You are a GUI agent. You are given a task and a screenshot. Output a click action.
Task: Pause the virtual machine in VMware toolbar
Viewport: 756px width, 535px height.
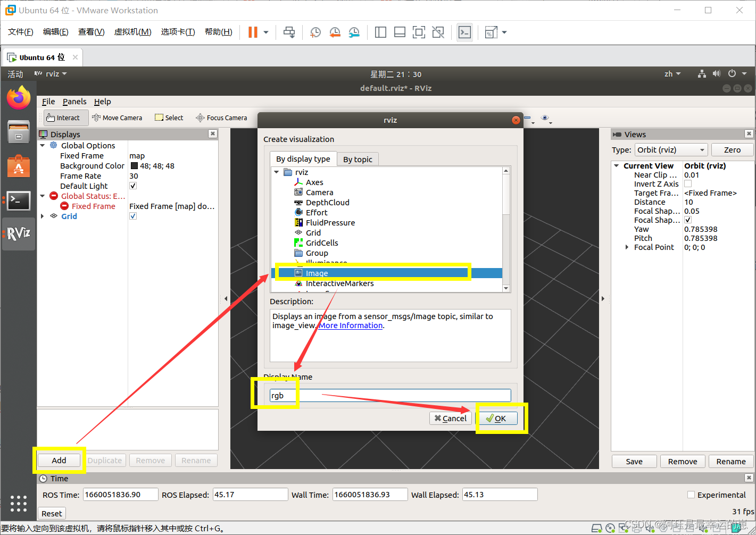[x=253, y=32]
